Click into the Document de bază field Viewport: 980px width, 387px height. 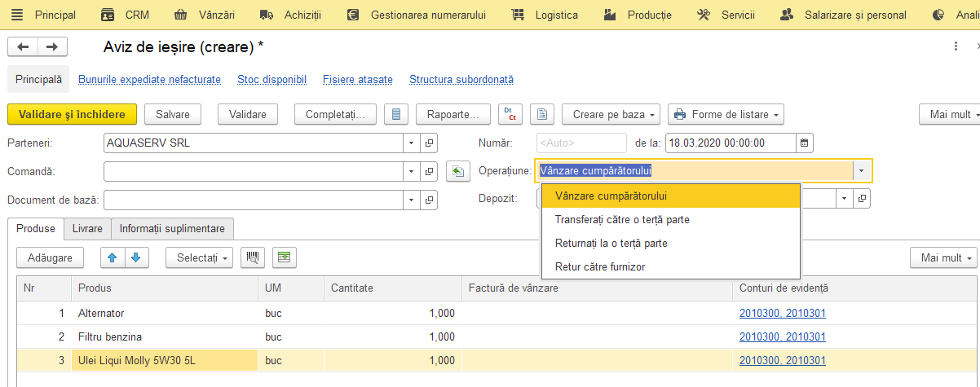(254, 200)
